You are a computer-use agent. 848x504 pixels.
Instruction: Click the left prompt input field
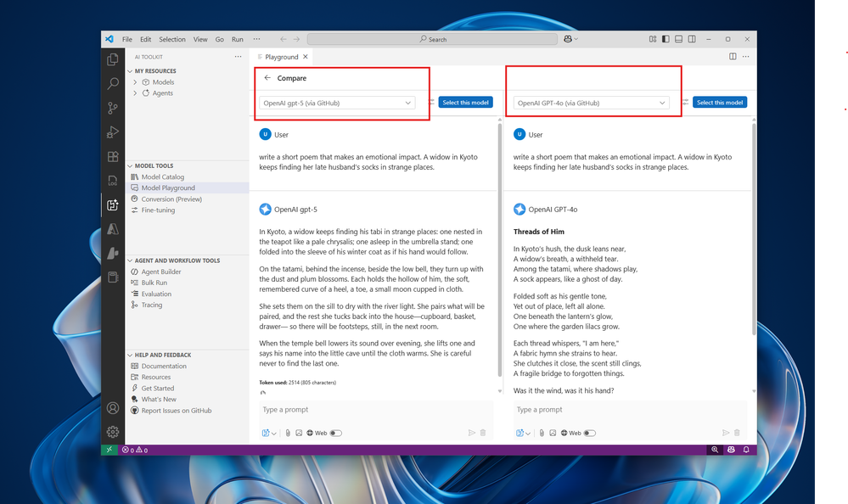[376, 410]
